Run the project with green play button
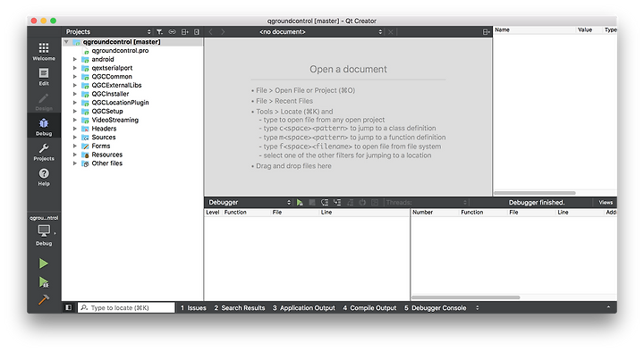644x352 pixels. [x=43, y=264]
